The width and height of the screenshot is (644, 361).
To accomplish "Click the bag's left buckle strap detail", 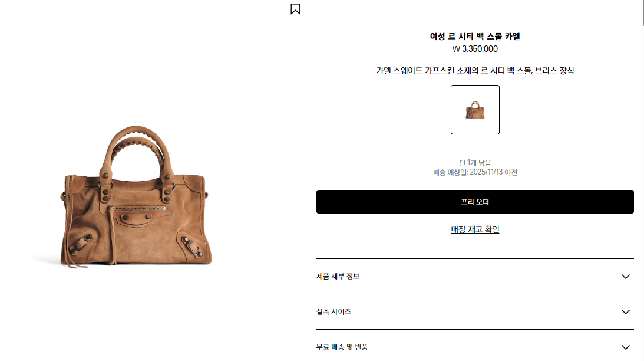I will pyautogui.click(x=81, y=244).
